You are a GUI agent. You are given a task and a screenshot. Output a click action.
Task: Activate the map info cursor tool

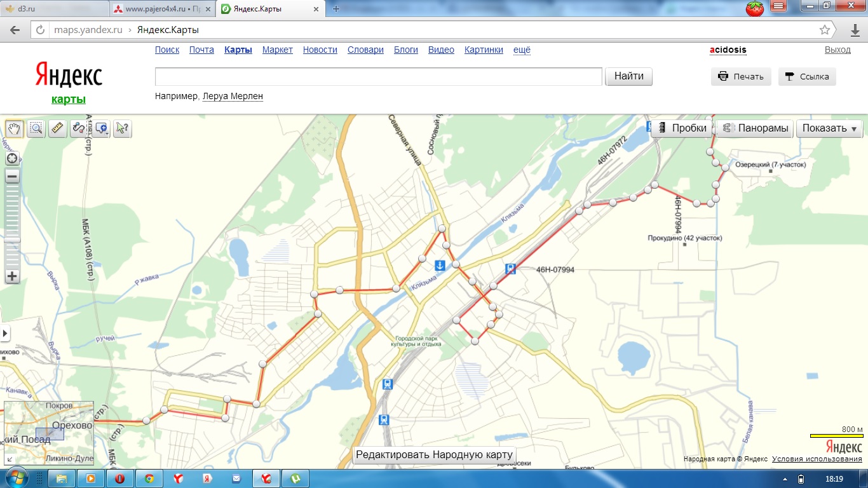(122, 128)
